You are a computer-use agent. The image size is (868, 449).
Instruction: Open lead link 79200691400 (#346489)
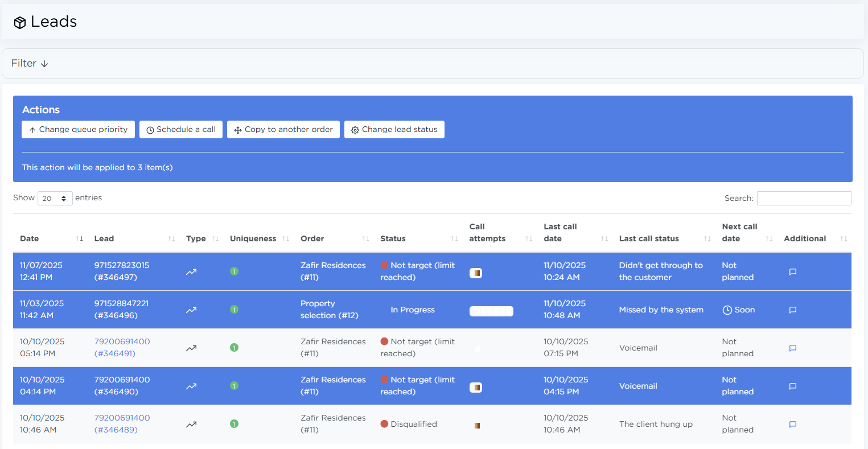[x=122, y=423]
